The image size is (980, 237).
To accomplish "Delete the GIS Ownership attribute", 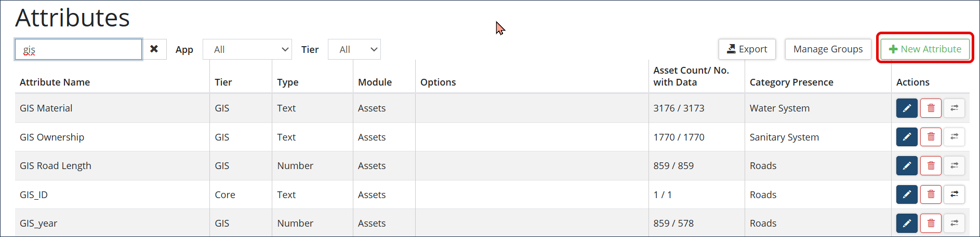I will click(x=931, y=137).
